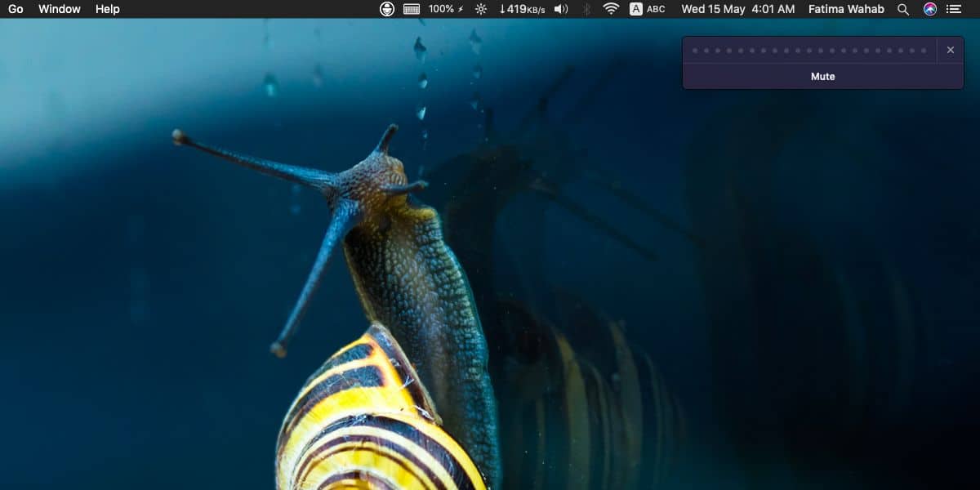Open the Window menu
Image resolution: width=980 pixels, height=490 pixels.
60,9
